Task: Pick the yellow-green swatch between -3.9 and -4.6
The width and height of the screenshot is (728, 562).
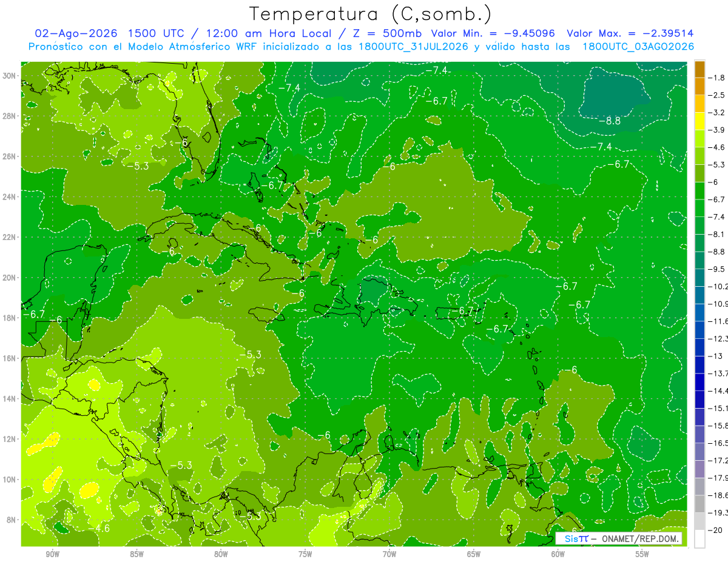Action: pos(699,138)
